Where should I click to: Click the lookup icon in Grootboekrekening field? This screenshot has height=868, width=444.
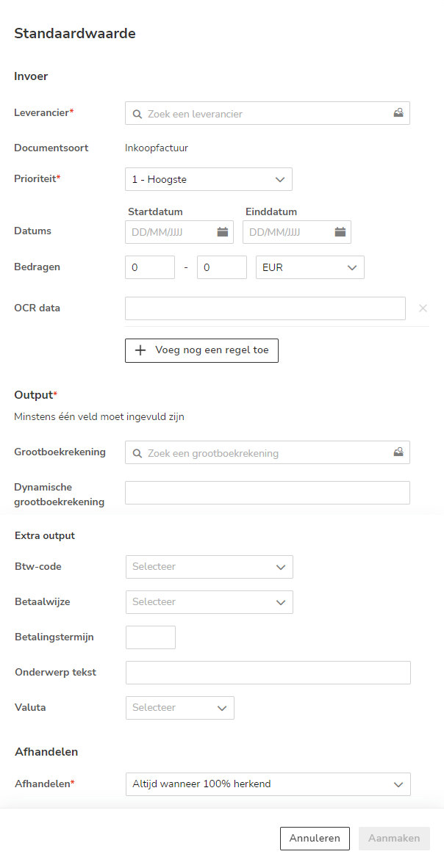coord(398,452)
